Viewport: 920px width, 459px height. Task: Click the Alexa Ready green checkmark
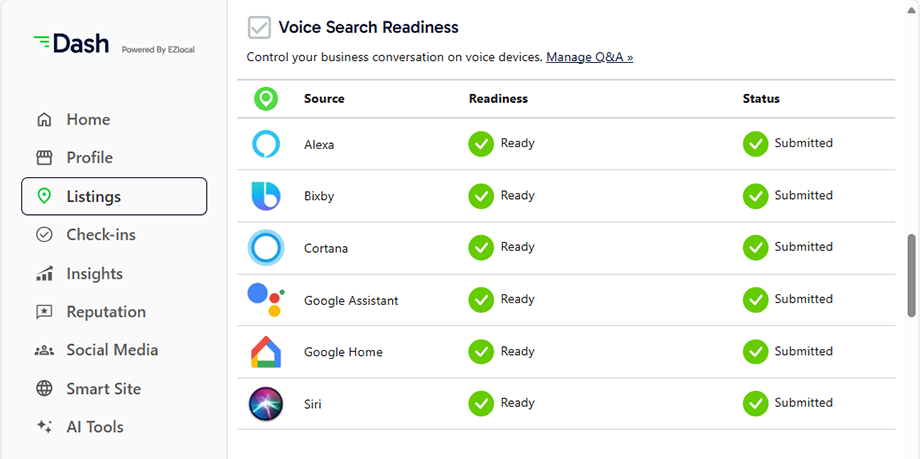pos(481,144)
